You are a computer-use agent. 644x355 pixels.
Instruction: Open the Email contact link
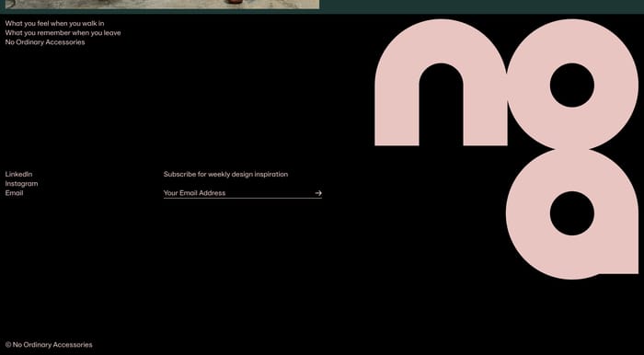click(x=14, y=193)
